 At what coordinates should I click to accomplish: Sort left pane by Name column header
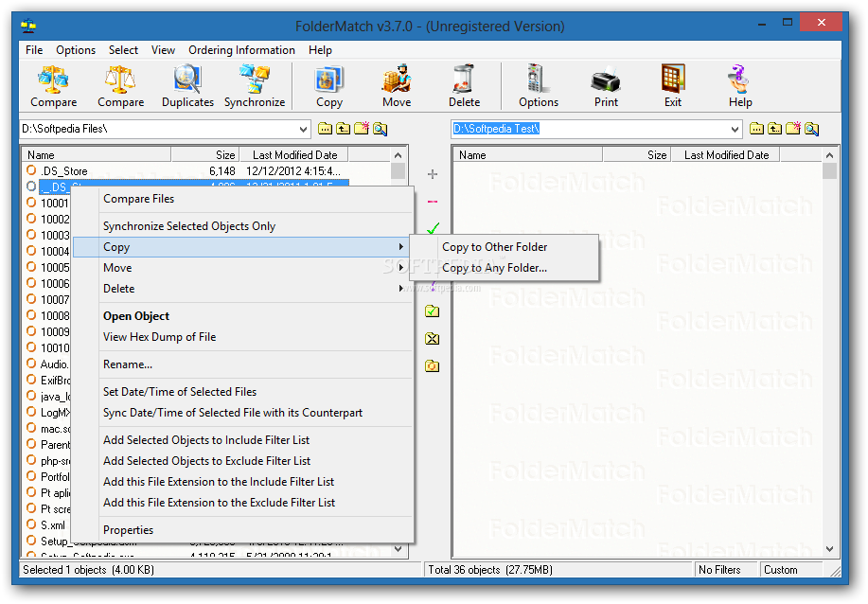97,155
